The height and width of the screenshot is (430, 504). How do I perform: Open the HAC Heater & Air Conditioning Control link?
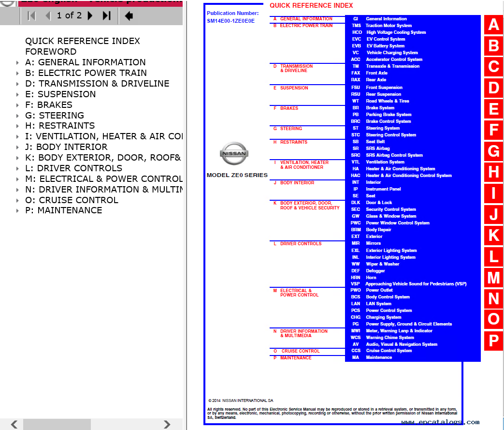(x=402, y=176)
